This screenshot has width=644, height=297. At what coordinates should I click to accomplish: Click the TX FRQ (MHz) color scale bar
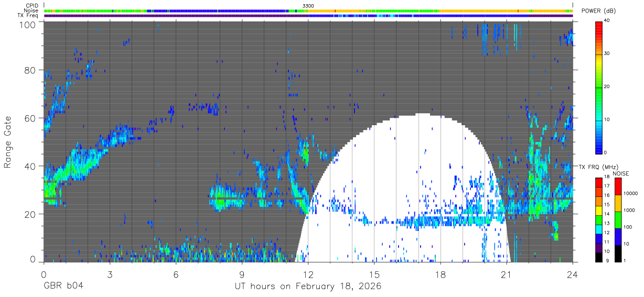(x=599, y=219)
